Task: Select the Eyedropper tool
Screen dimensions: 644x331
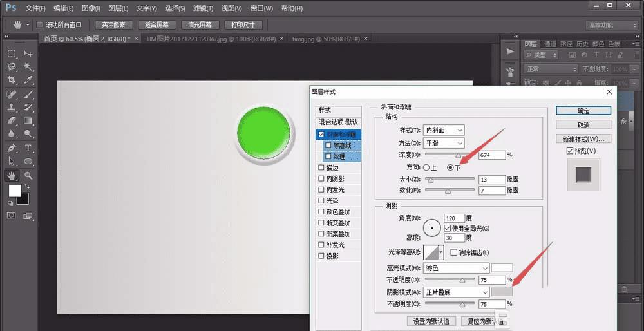Action: click(28, 80)
